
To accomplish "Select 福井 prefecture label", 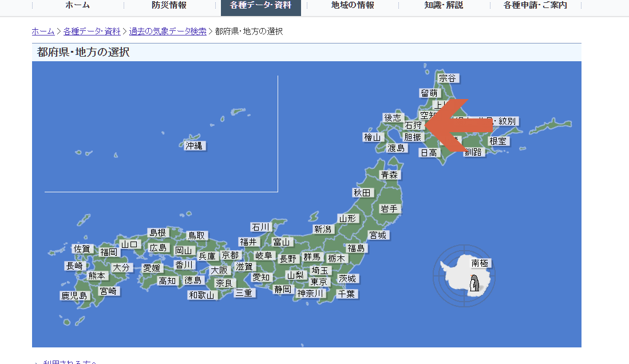I will (248, 242).
